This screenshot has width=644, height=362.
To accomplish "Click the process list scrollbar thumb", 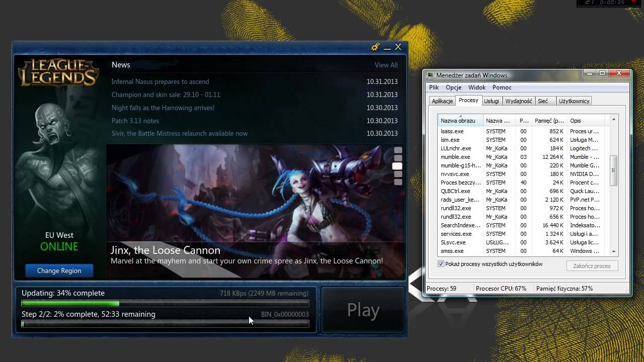I will 613,171.
